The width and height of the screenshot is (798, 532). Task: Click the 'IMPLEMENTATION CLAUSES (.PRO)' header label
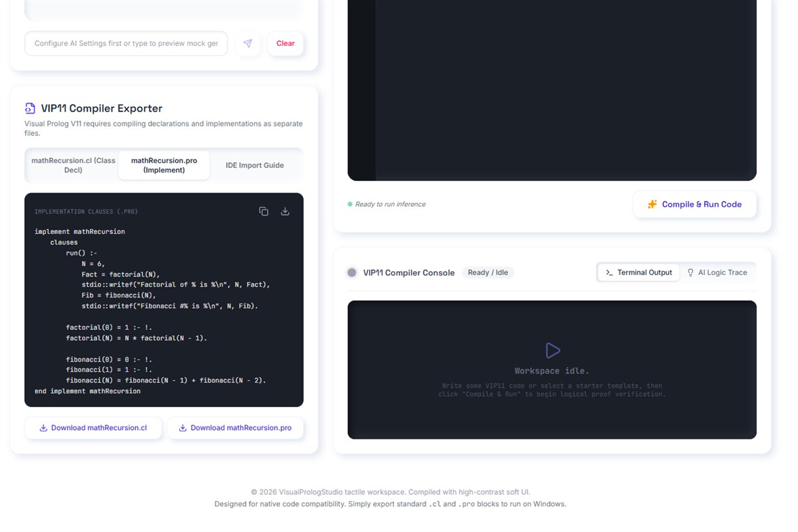coord(86,212)
